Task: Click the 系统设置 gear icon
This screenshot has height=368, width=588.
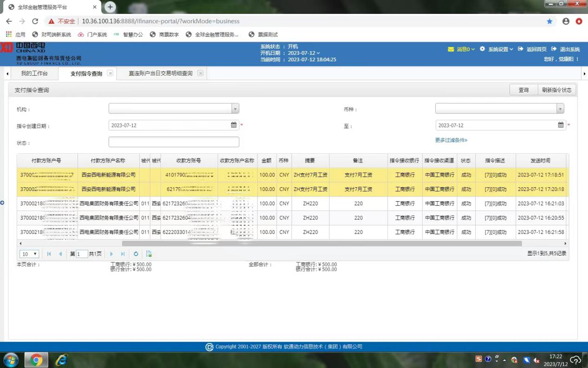Action: (x=482, y=49)
